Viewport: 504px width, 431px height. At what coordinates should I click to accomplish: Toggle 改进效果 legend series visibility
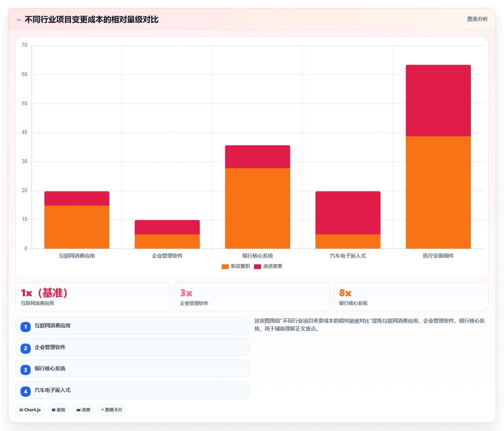click(x=268, y=266)
